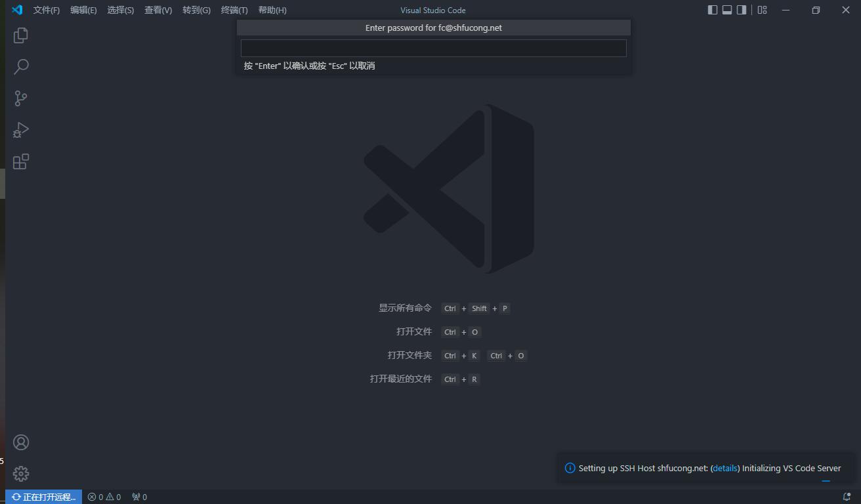This screenshot has width=861, height=504.
Task: Focus the SSH password input field
Action: tap(434, 48)
